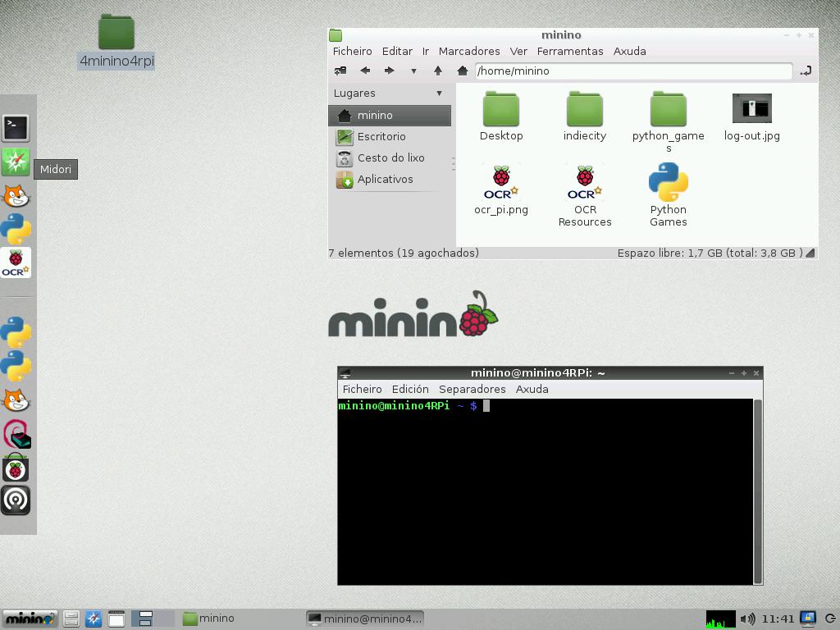Open file manager from taskbar drawer icon

click(x=71, y=619)
